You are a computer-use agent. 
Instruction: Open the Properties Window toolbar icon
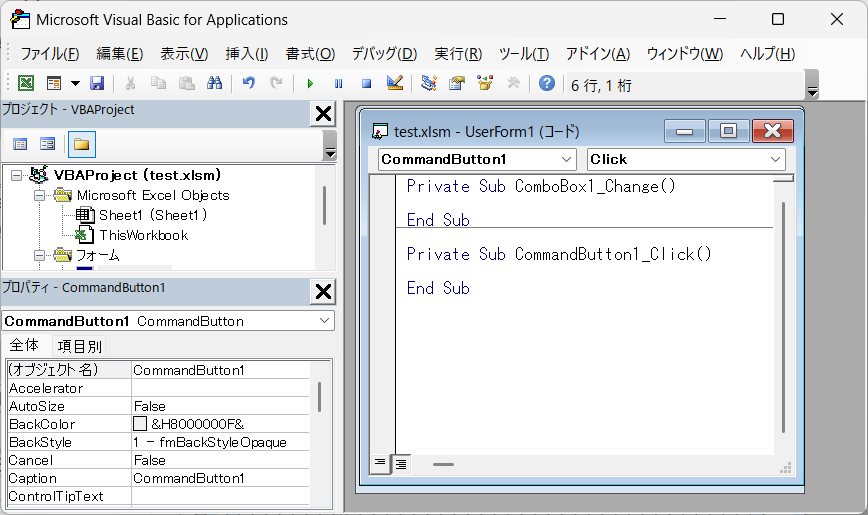tap(457, 84)
